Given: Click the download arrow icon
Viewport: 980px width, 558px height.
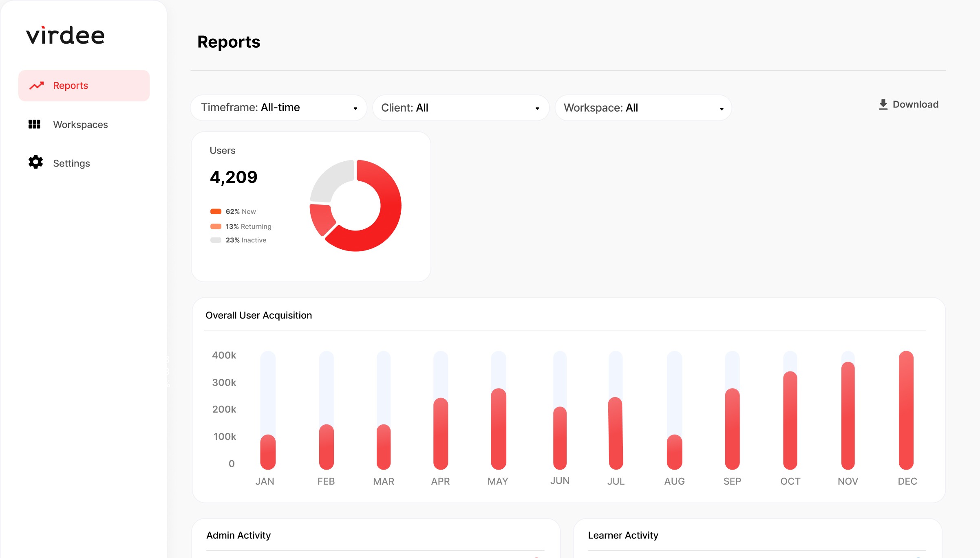Looking at the screenshot, I should [x=883, y=105].
